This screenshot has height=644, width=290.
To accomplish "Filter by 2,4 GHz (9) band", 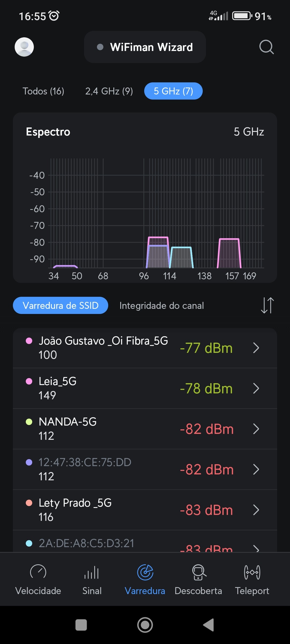I will coord(109,91).
